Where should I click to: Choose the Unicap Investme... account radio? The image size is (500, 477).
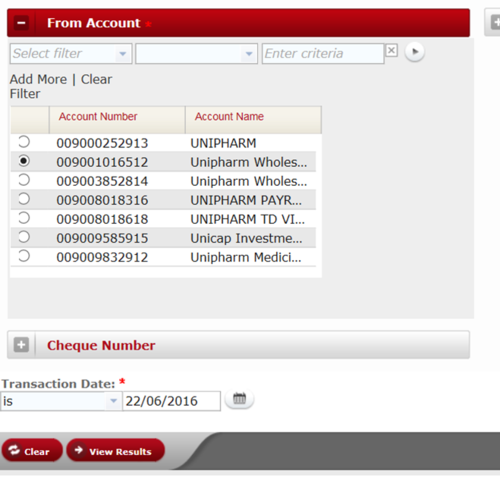point(24,237)
